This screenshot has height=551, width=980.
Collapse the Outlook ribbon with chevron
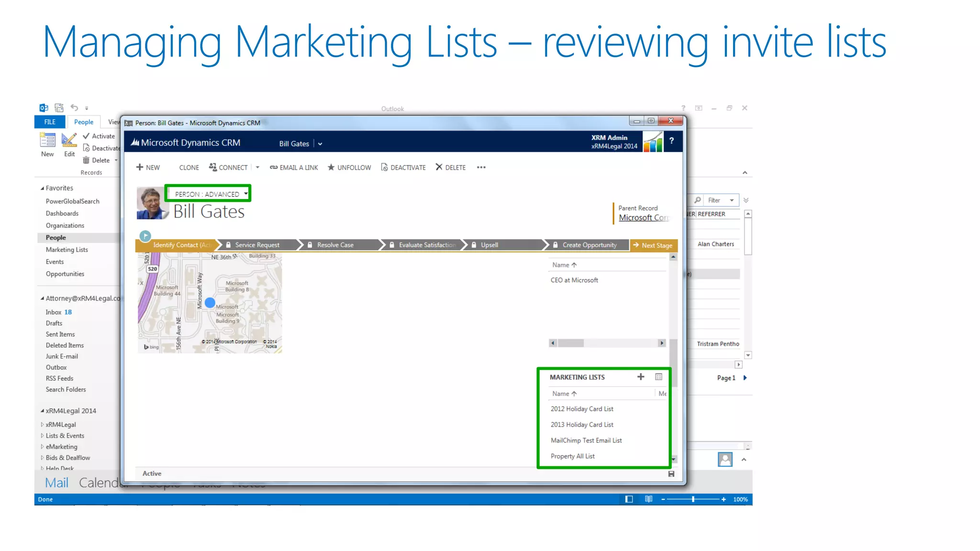(745, 173)
